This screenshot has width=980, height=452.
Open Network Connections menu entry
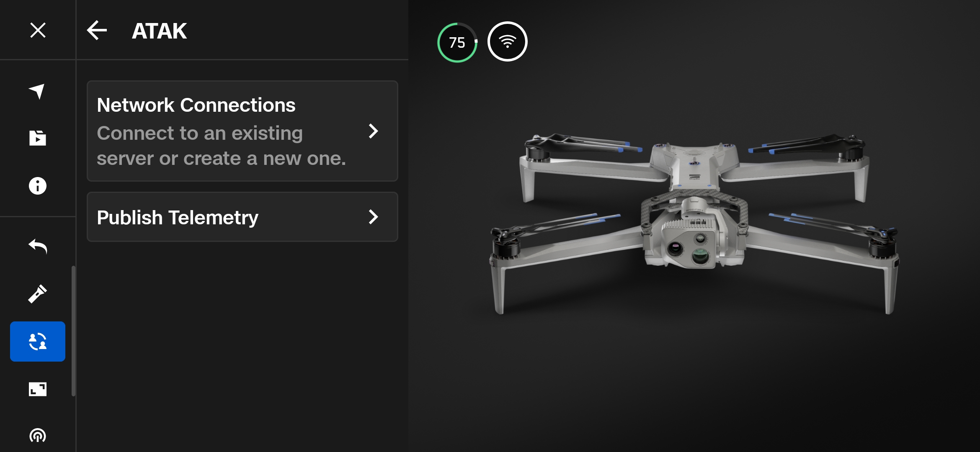pos(242,131)
